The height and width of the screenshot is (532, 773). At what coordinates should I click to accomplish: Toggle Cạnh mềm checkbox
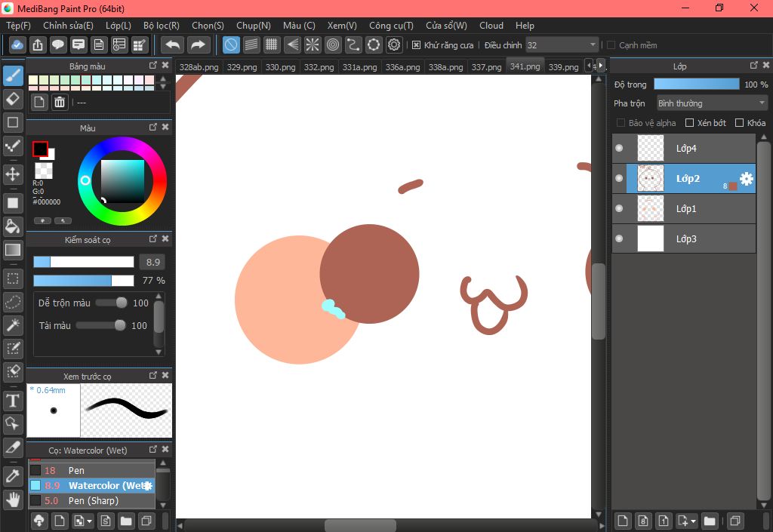611,45
